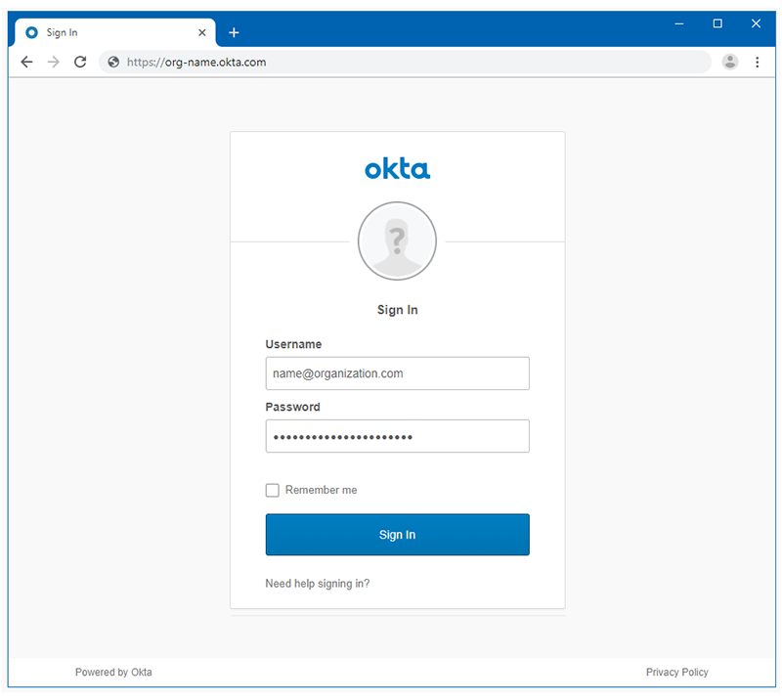Reload the page using the refresh icon

[80, 62]
